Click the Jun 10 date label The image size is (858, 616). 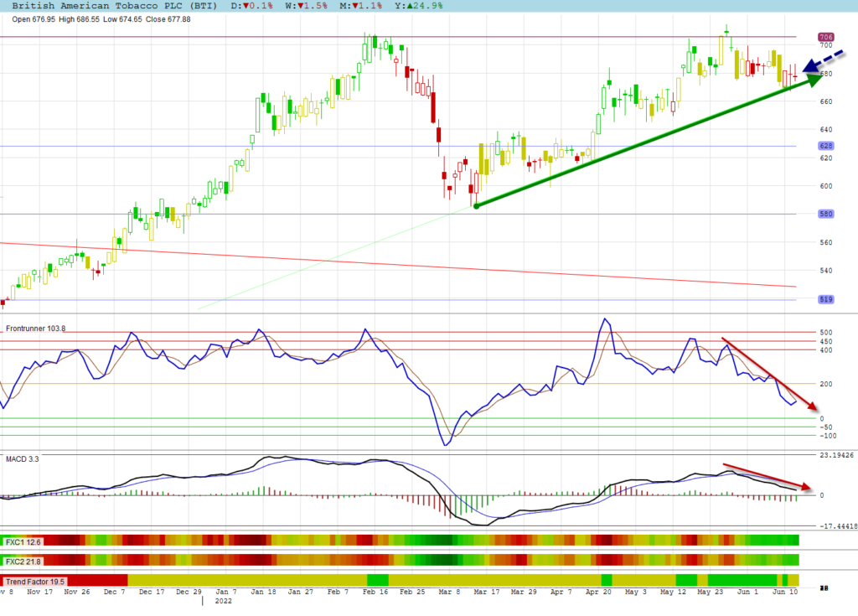pyautogui.click(x=784, y=592)
